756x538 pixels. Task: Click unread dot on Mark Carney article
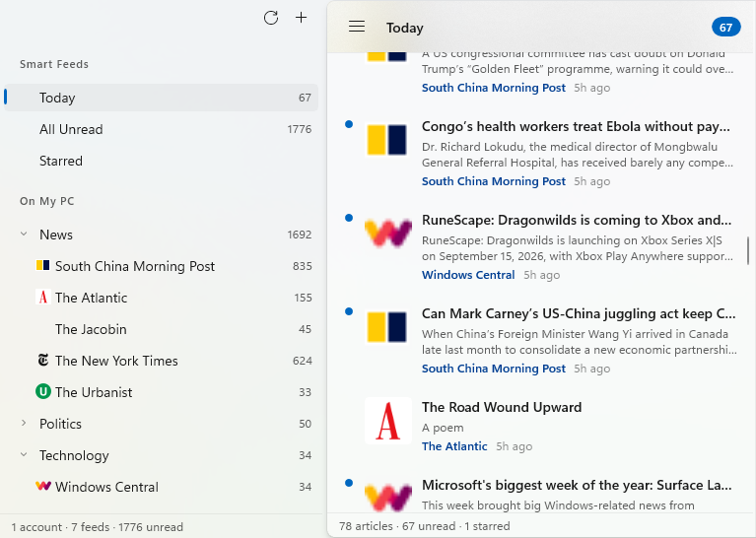(349, 311)
